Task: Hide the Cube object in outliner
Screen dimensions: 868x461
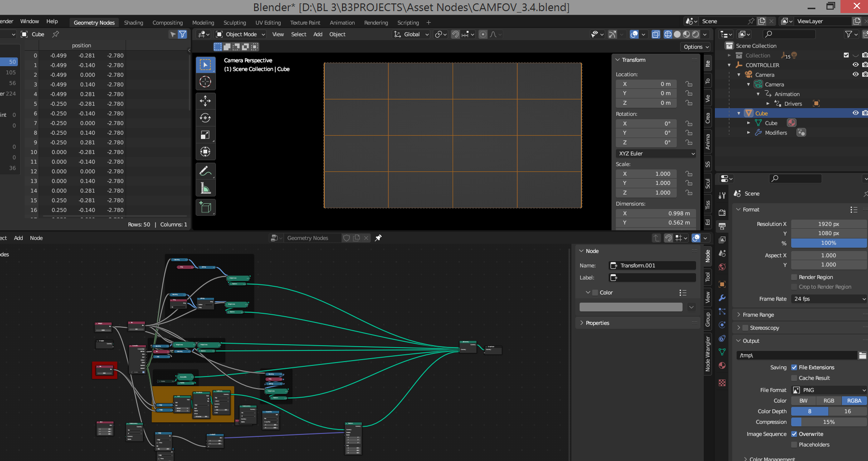Action: coord(855,113)
